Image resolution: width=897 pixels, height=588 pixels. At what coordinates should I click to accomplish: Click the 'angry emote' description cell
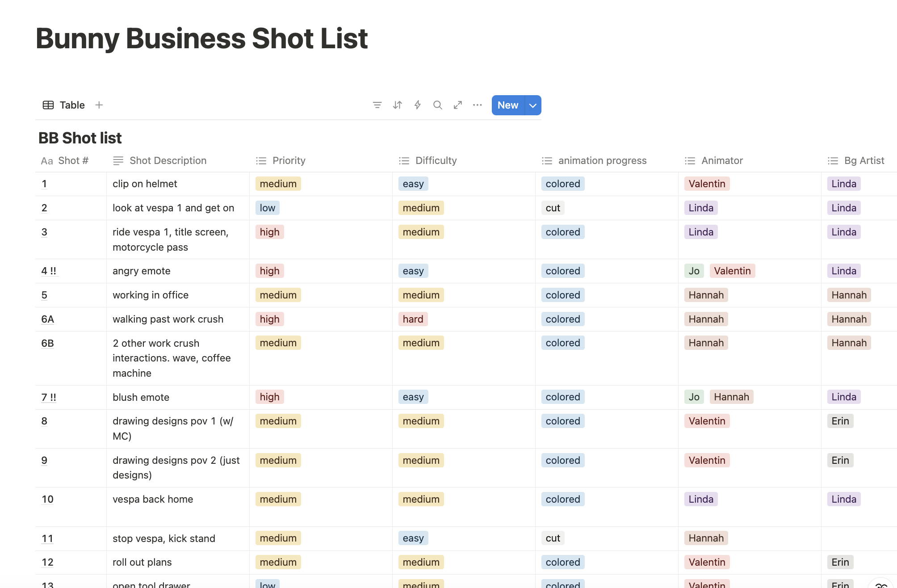tap(178, 271)
